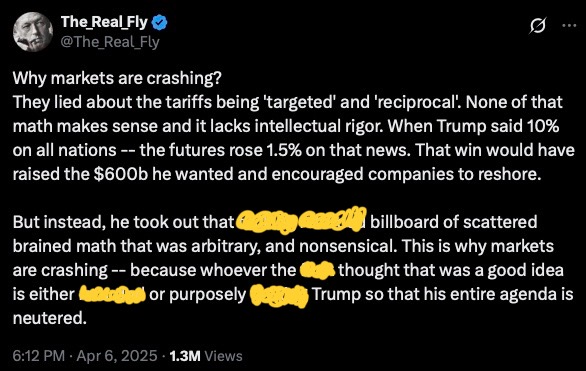Click the yellow scribble after 'is either'
Image resolution: width=586 pixels, height=371 pixels.
112,295
